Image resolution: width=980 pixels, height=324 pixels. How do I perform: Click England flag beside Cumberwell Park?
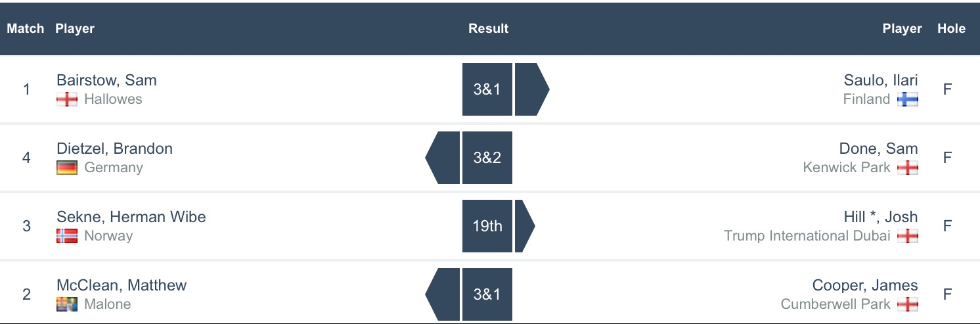[x=908, y=304]
